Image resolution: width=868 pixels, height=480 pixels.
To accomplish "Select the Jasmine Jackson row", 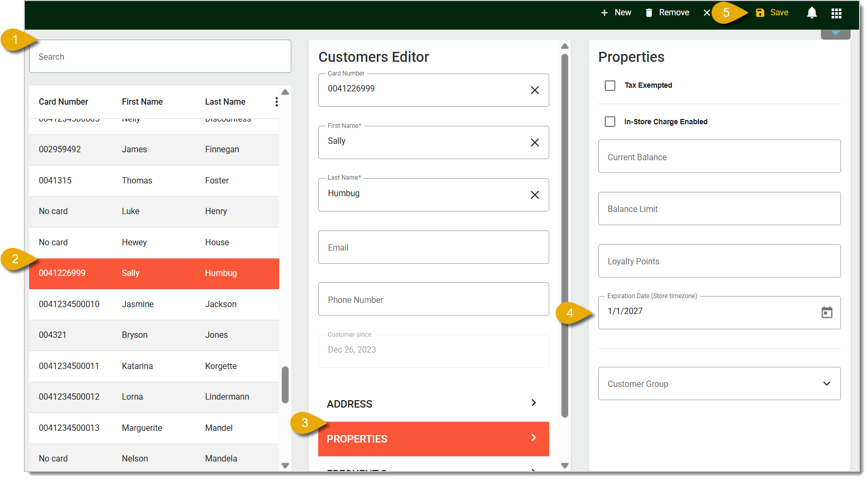I will (154, 304).
